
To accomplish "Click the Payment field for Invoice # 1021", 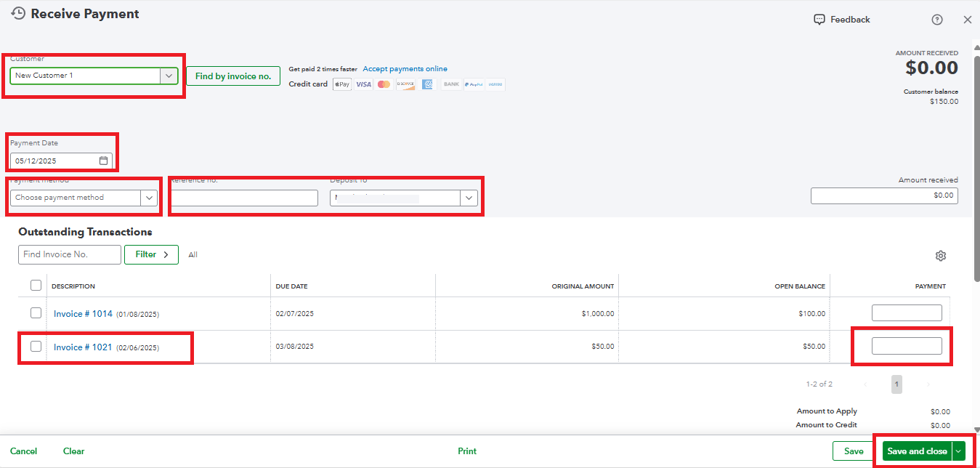I will (x=907, y=347).
